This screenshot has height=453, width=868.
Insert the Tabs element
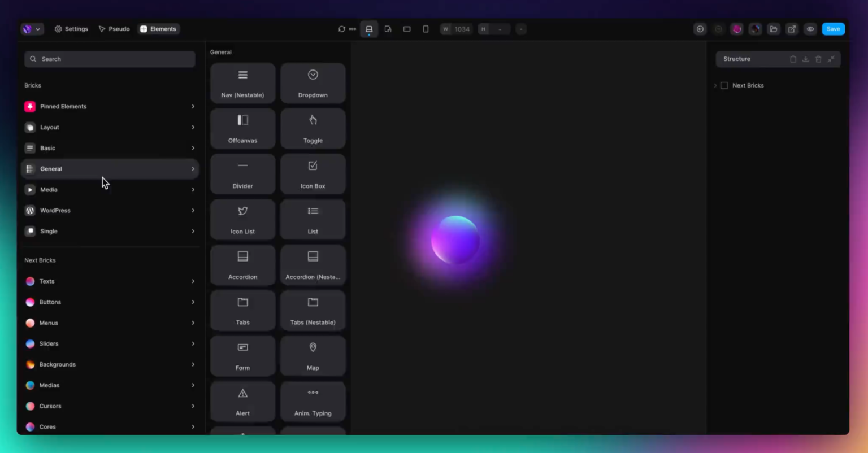pos(242,310)
